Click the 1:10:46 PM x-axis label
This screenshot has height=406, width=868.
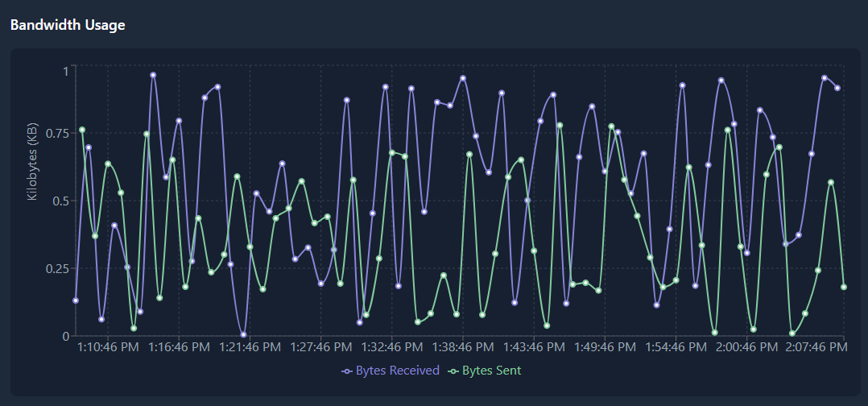point(109,347)
